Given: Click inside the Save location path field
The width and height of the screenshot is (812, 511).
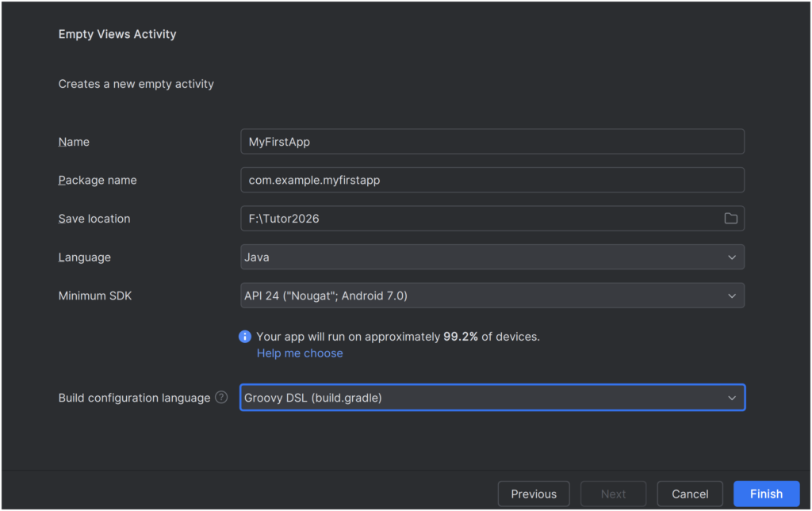Looking at the screenshot, I should (x=476, y=219).
